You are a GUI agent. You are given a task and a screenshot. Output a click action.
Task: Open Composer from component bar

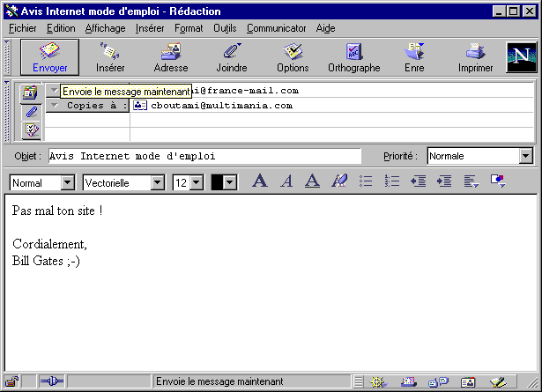498,382
